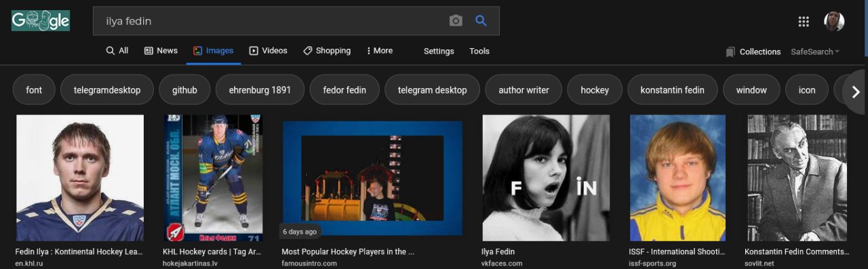
Task: Open 'KHL Hockey cards | Tag' result title
Action: (x=212, y=251)
